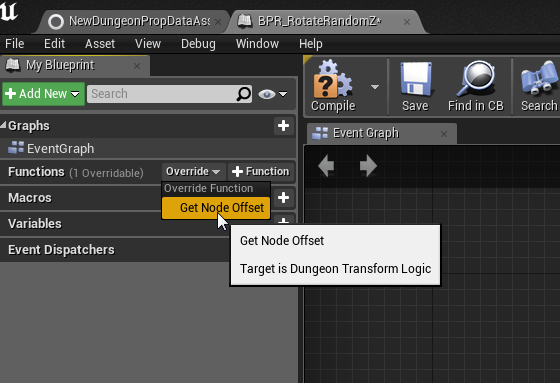This screenshot has height=383, width=560.
Task: Add a new graph with plus button
Action: coord(284,125)
